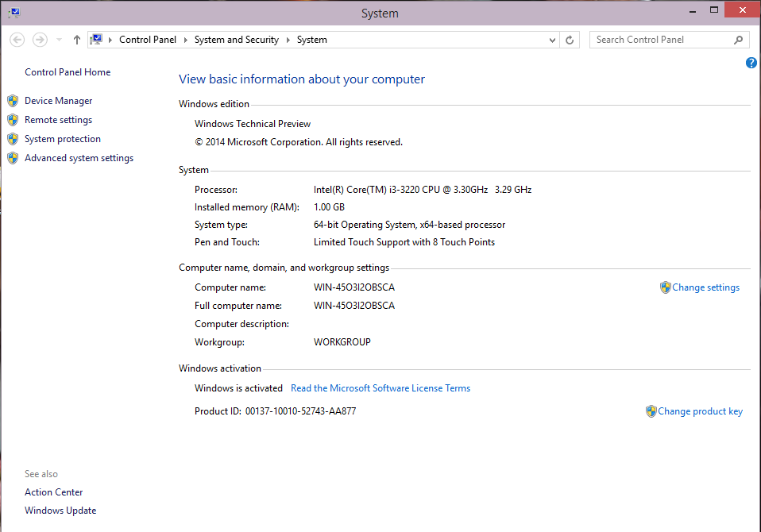Viewport: 761px width, 532px height.
Task: Click the Search Control Panel field
Action: coord(659,40)
